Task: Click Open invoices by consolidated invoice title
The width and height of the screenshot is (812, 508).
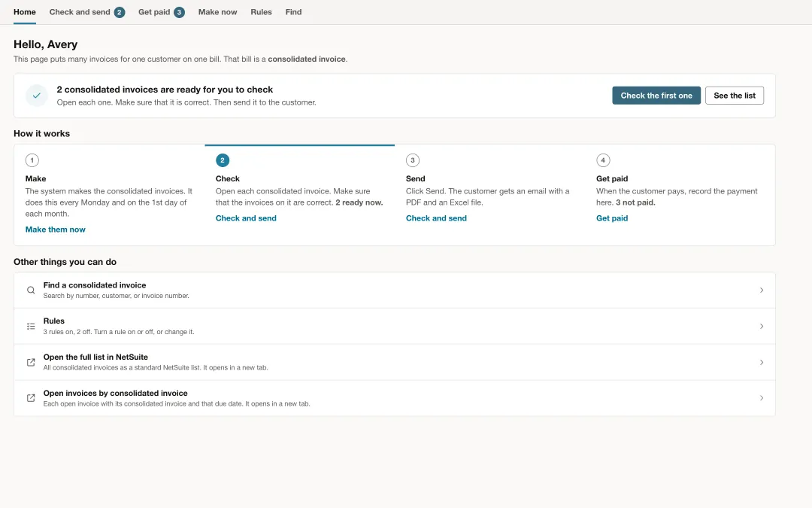Action: [x=116, y=394]
